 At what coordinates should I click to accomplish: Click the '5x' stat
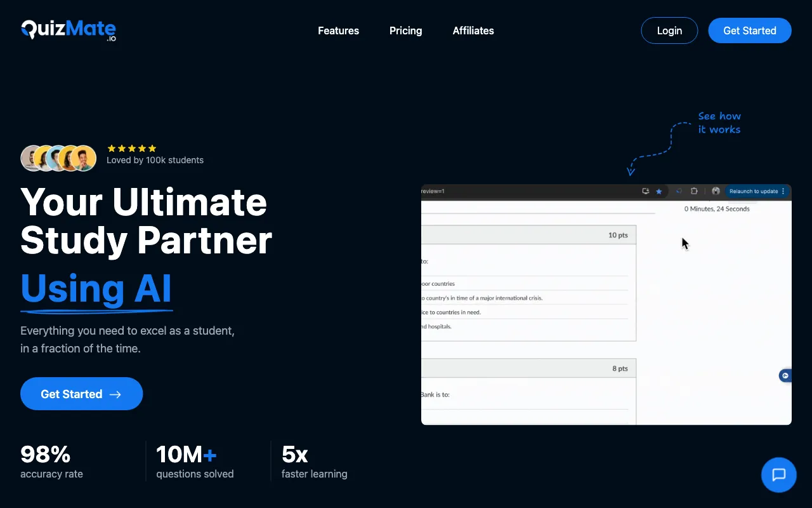(x=295, y=454)
